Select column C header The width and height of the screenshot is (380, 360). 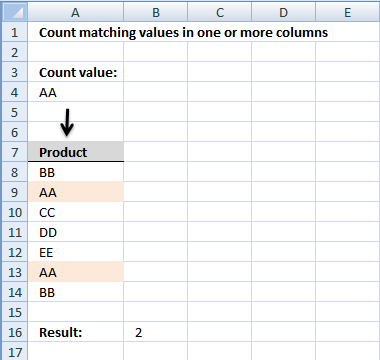click(x=220, y=12)
